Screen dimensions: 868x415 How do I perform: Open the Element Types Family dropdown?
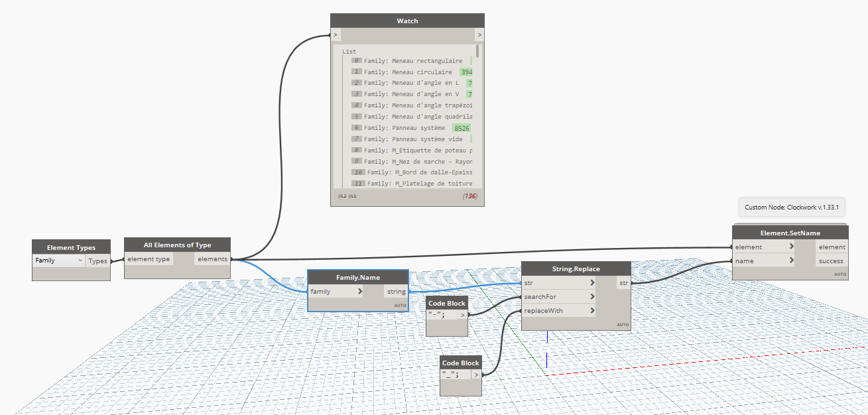[59, 261]
